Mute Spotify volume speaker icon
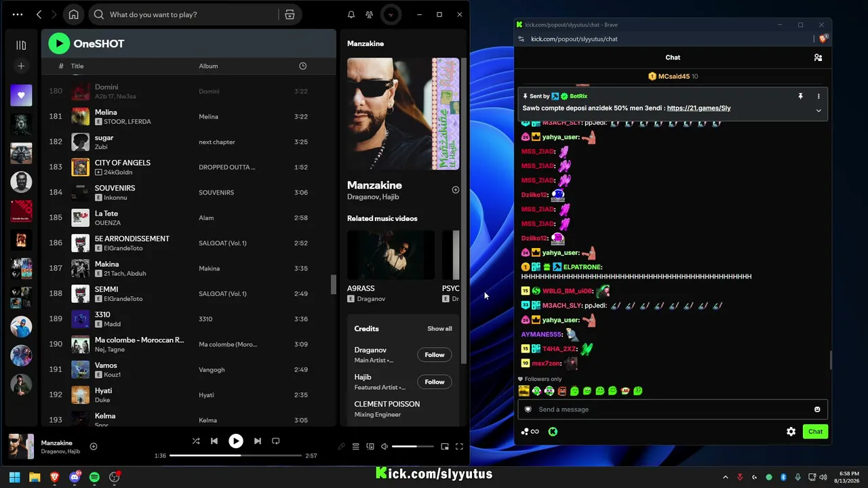Screen dimensions: 868x488 [x=384, y=447]
